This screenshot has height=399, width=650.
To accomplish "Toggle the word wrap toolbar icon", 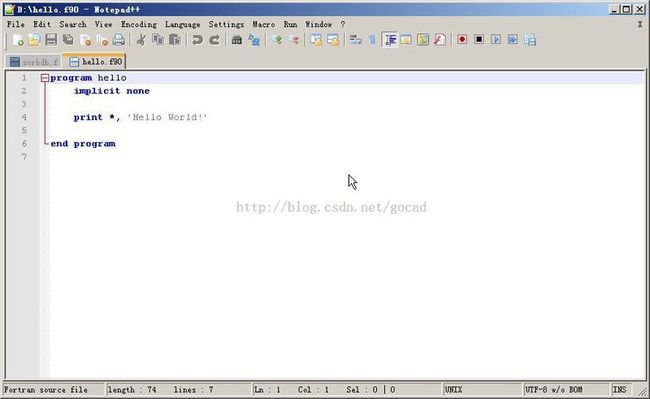I will click(x=355, y=40).
